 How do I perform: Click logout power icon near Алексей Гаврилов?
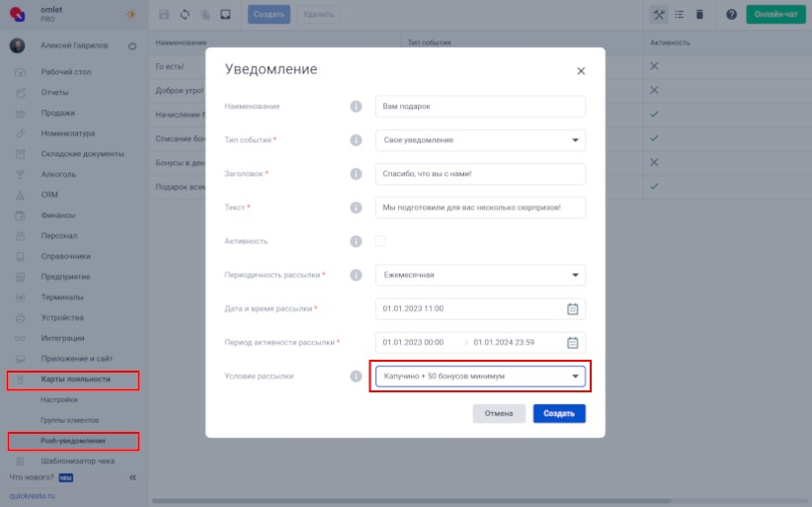pyautogui.click(x=132, y=46)
